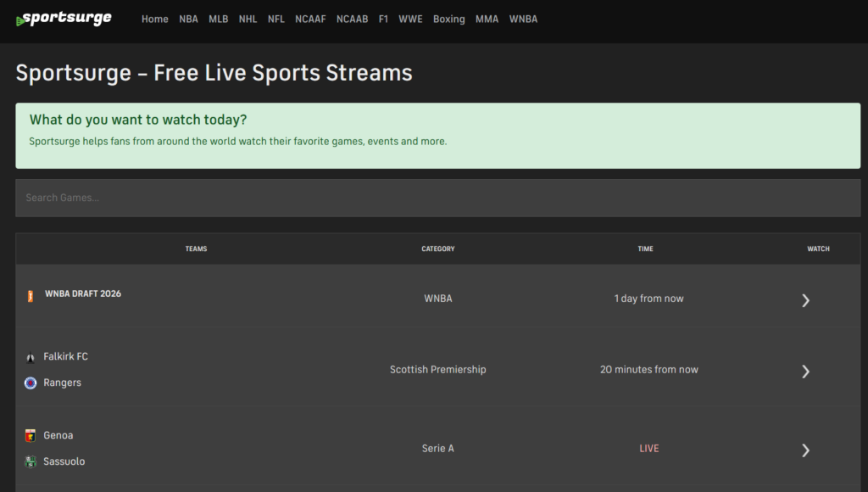
Task: Click the Falkirk FC team name link
Action: click(x=66, y=356)
